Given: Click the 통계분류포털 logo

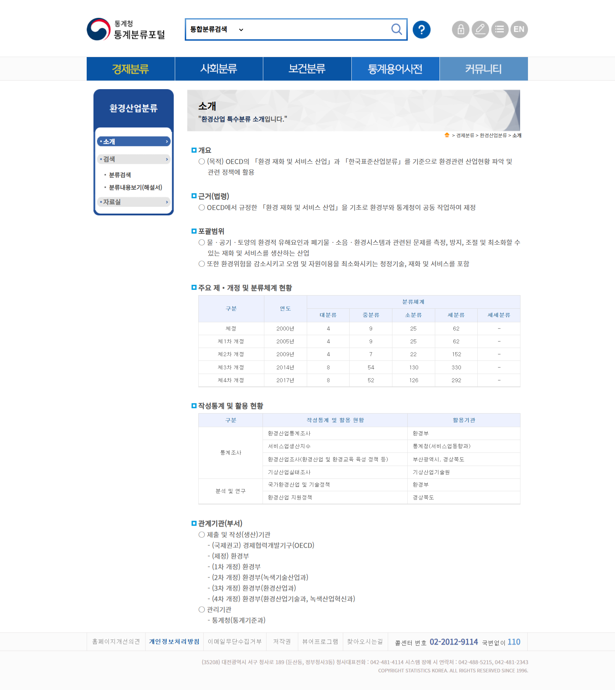Looking at the screenshot, I should pos(126,30).
